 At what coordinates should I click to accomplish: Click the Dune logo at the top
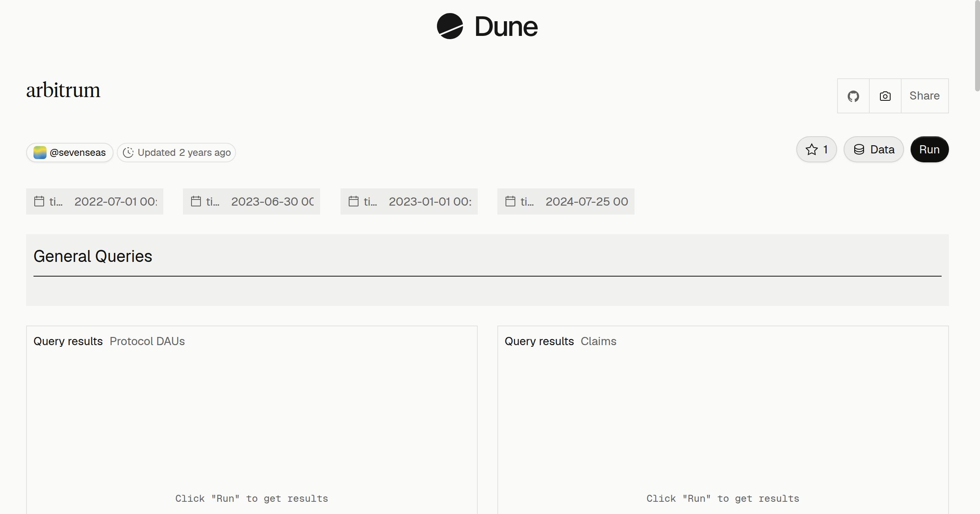(487, 27)
